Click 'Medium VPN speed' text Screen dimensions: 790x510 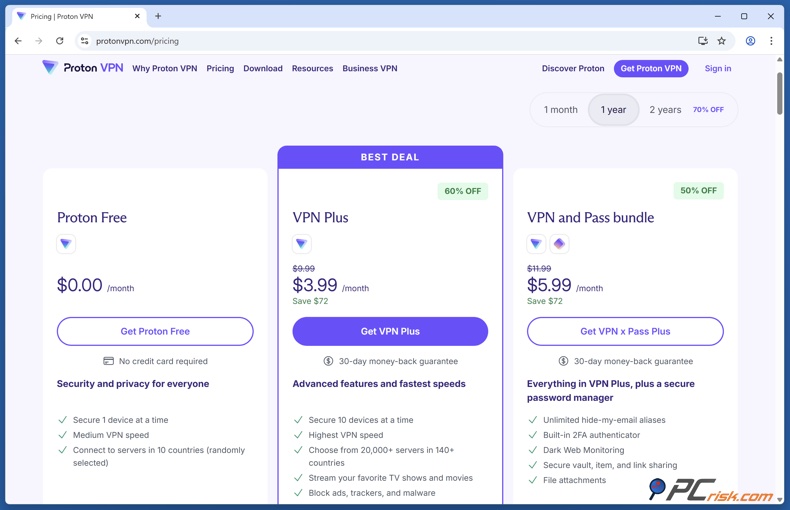pos(111,435)
